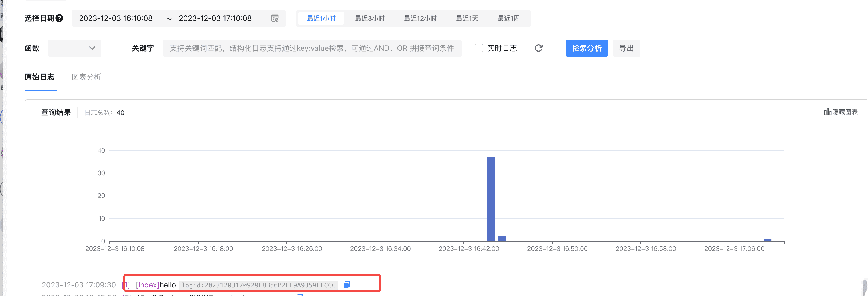
Task: Copy the hello log's logid
Action: [x=347, y=285]
